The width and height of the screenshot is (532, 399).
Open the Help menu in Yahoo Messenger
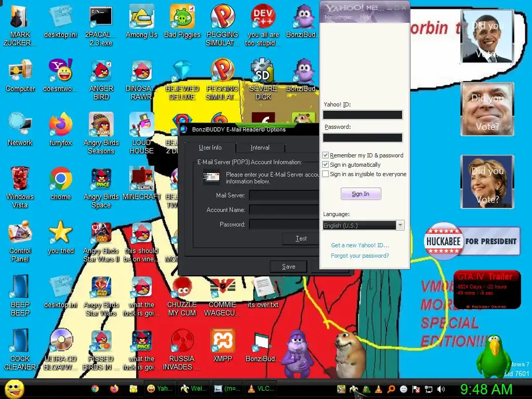tap(365, 17)
